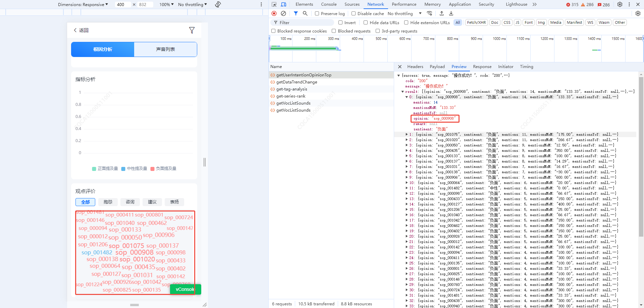Clear the network log
This screenshot has width=644, height=308.
pyautogui.click(x=283, y=13)
